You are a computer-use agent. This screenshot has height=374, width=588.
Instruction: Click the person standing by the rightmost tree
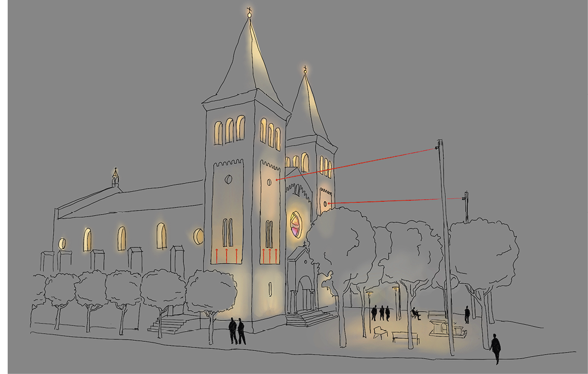coord(467,314)
